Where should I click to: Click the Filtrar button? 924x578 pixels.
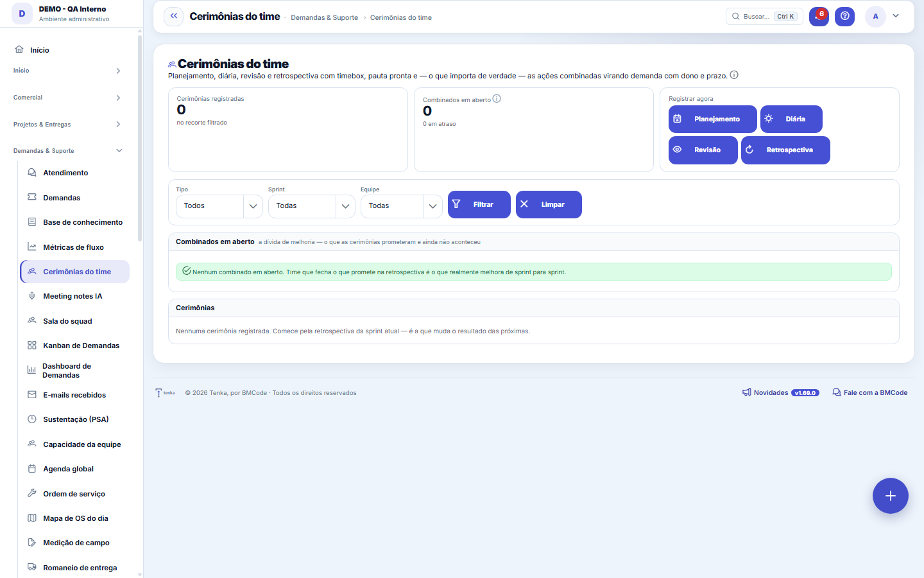479,204
